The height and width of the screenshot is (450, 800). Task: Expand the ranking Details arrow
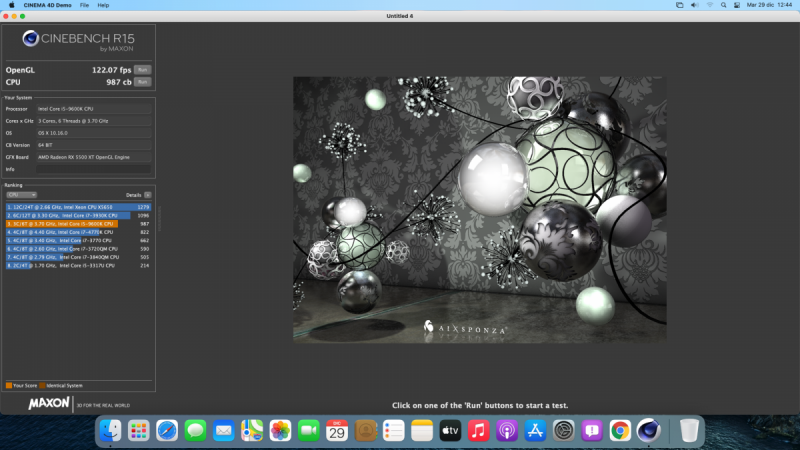(148, 195)
